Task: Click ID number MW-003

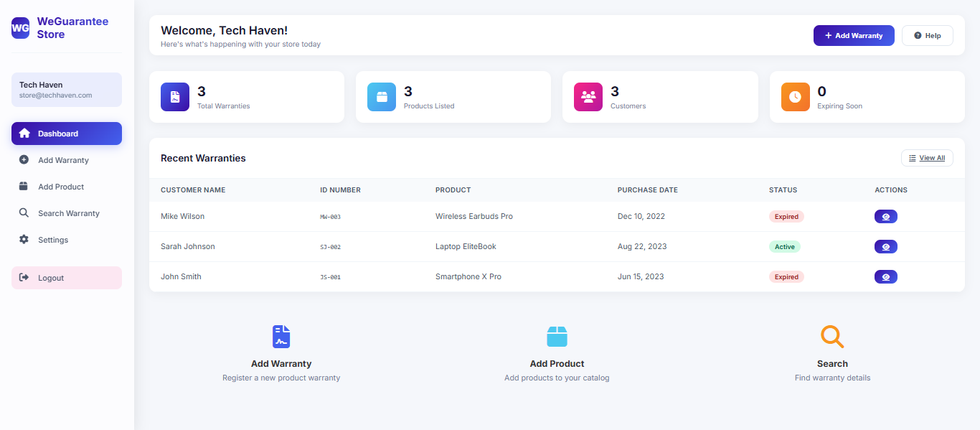Action: 330,217
